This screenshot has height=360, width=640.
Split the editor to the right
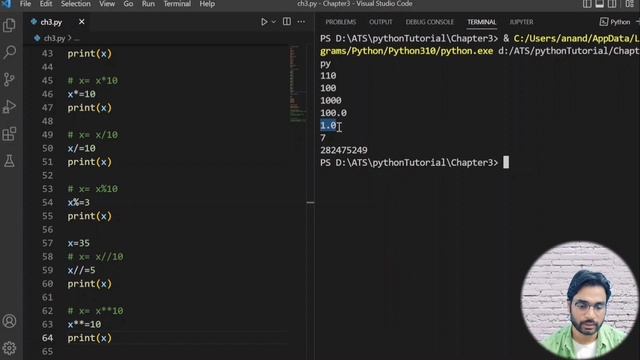pos(287,22)
